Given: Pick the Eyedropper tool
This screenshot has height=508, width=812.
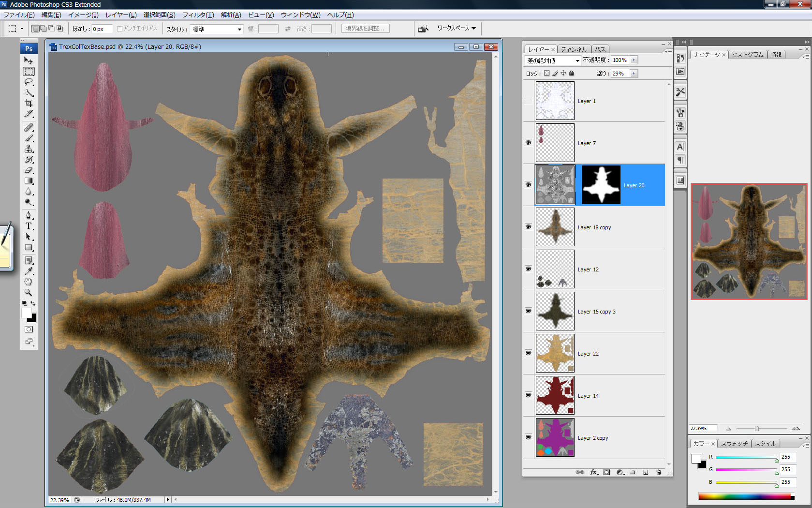Looking at the screenshot, I should 29,271.
